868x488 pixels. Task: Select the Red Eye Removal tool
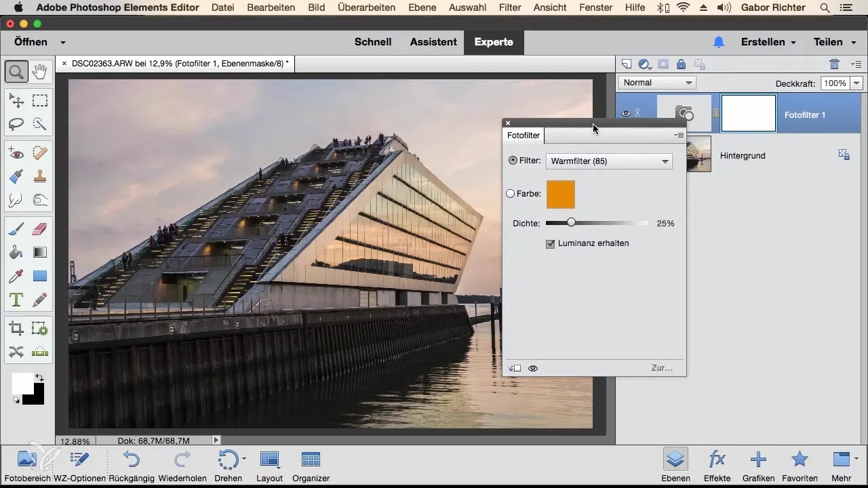(16, 154)
